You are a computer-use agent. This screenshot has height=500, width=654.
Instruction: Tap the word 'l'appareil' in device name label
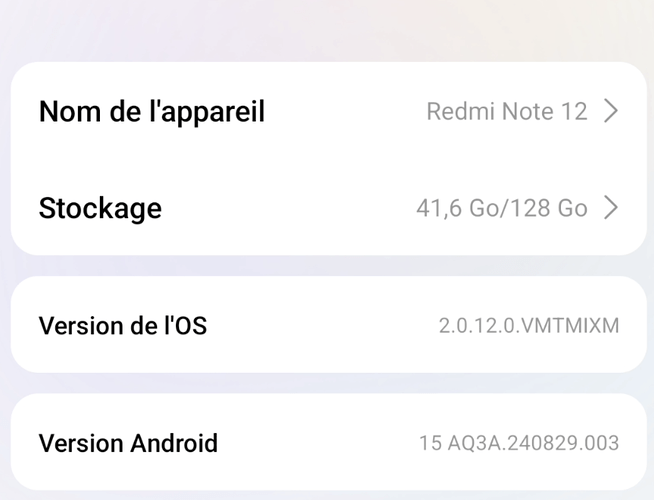[x=207, y=111]
